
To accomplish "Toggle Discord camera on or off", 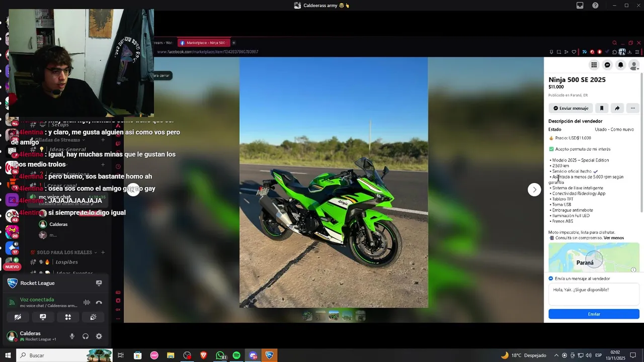I will [x=18, y=317].
